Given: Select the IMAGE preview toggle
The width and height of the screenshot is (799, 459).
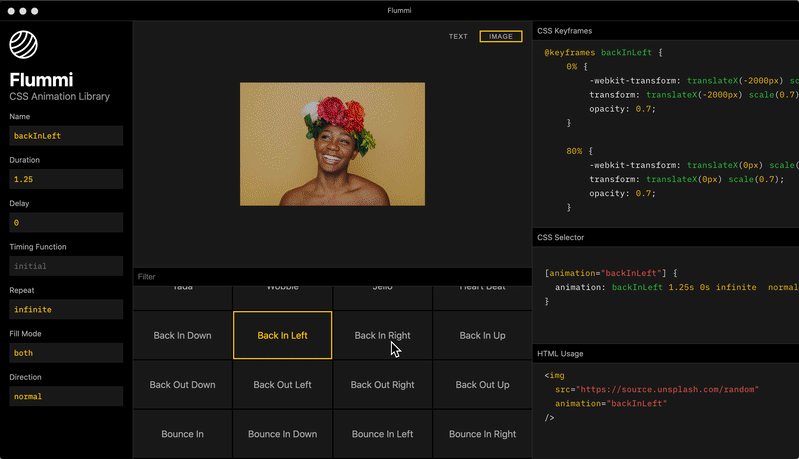Looking at the screenshot, I should (501, 37).
